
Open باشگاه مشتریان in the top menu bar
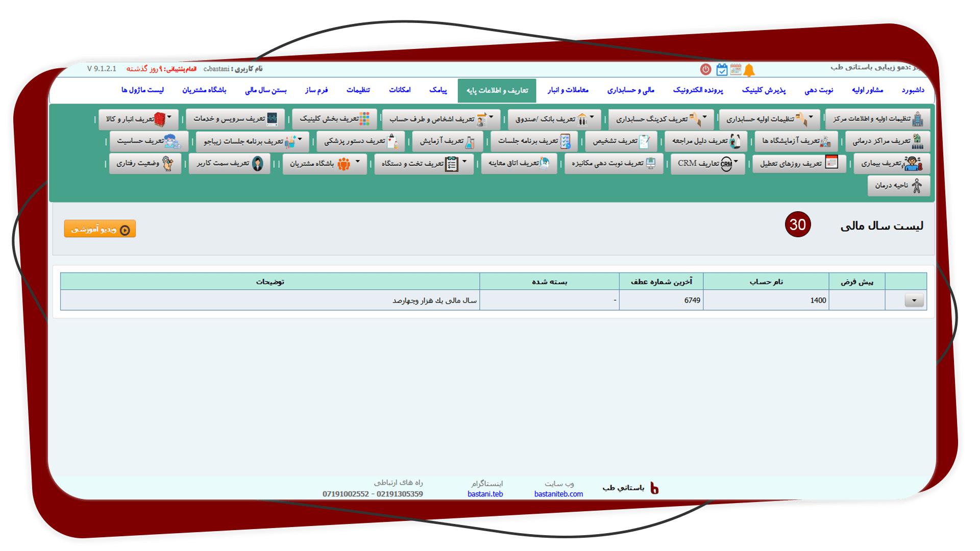click(204, 90)
